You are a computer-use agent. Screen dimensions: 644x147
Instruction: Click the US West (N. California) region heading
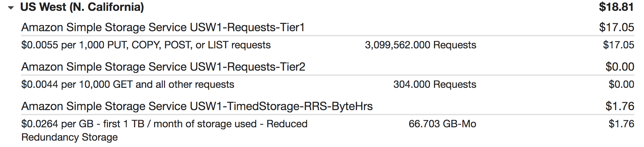[82, 7]
